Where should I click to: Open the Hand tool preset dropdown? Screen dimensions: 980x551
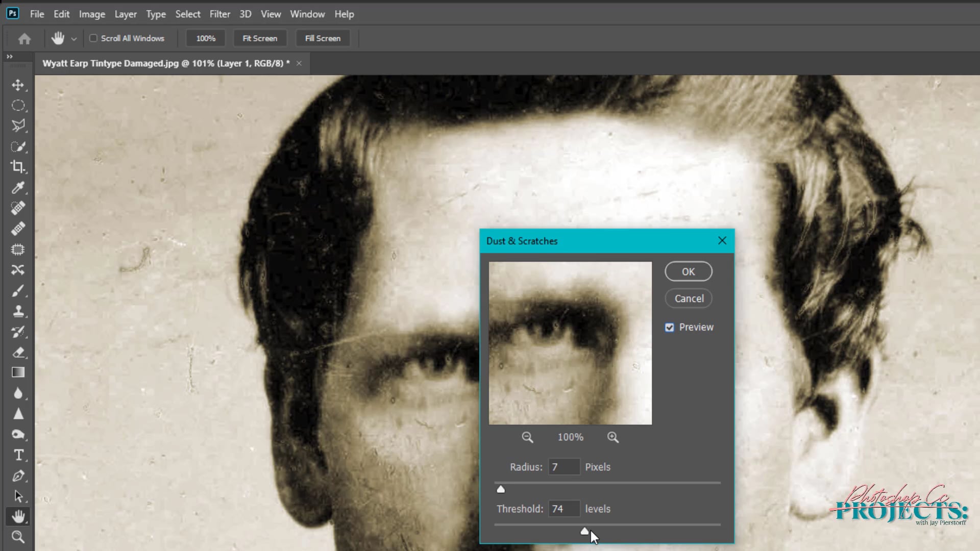(74, 39)
